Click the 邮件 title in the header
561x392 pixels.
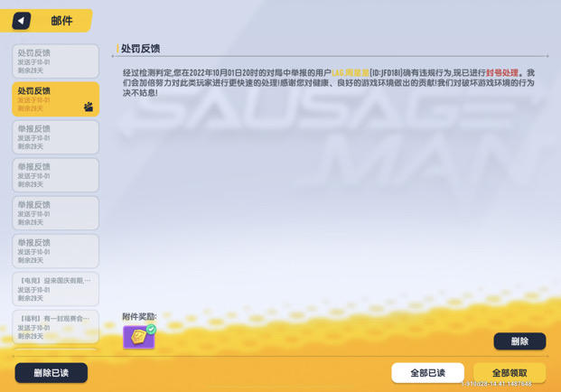tap(61, 21)
